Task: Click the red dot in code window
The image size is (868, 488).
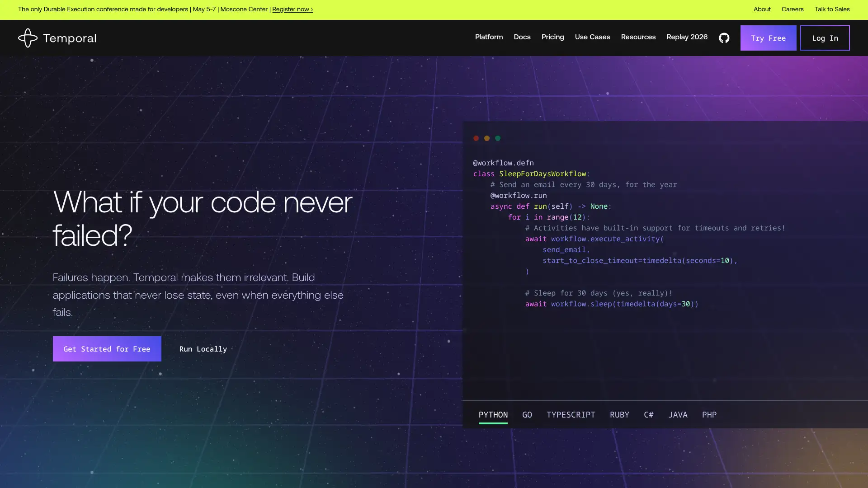Action: tap(476, 138)
